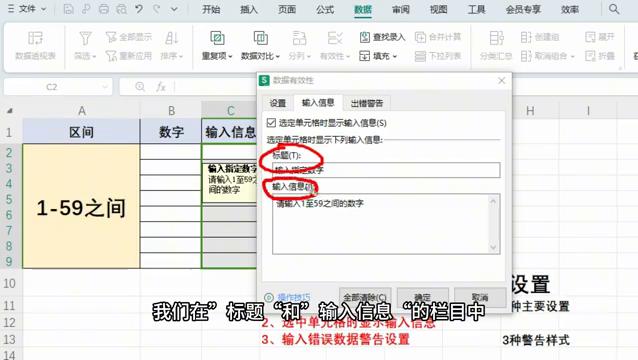Select column H header

tap(530, 111)
